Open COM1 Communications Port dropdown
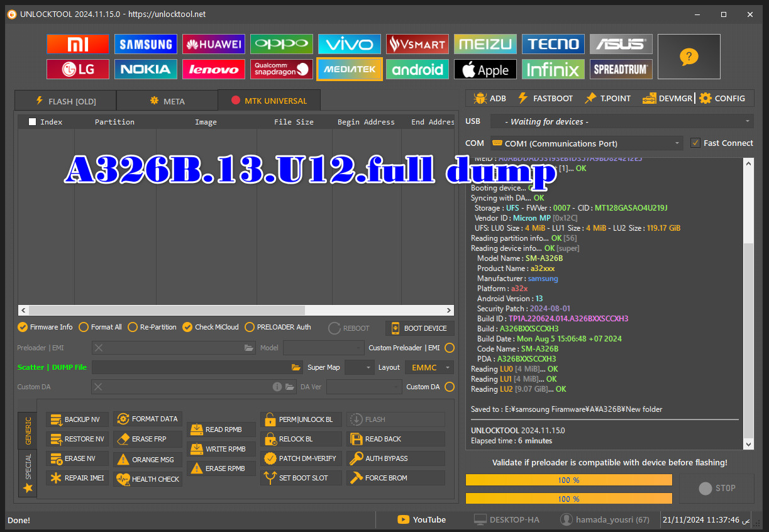 click(586, 143)
